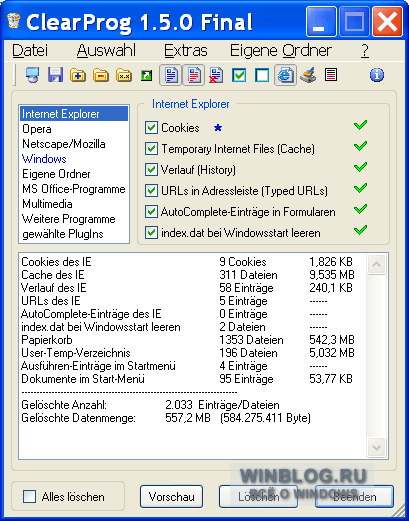Select Opera in category list

[x=74, y=129]
